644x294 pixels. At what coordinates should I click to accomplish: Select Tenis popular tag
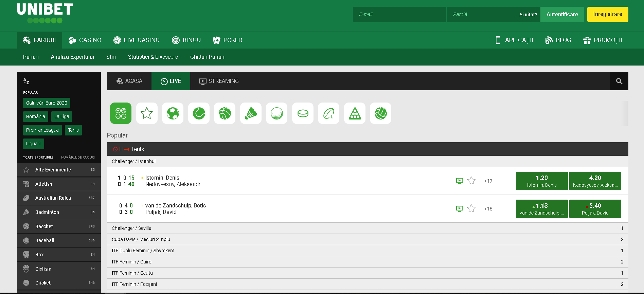73,130
